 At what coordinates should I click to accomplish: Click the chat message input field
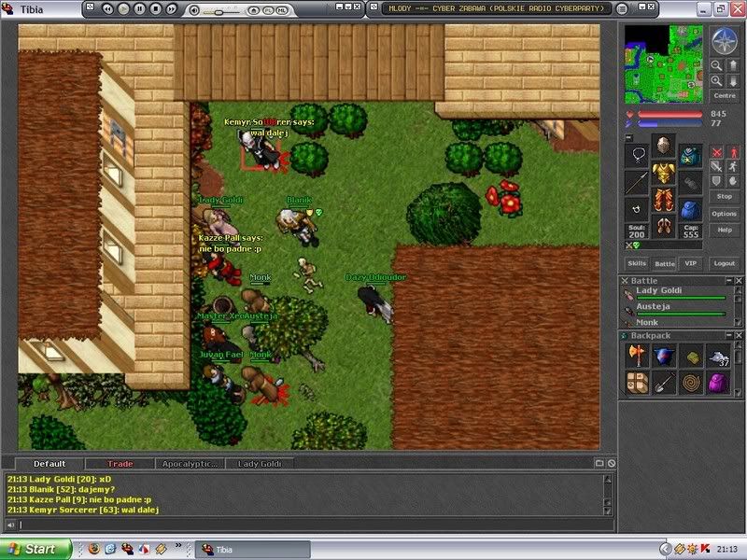click(316, 525)
